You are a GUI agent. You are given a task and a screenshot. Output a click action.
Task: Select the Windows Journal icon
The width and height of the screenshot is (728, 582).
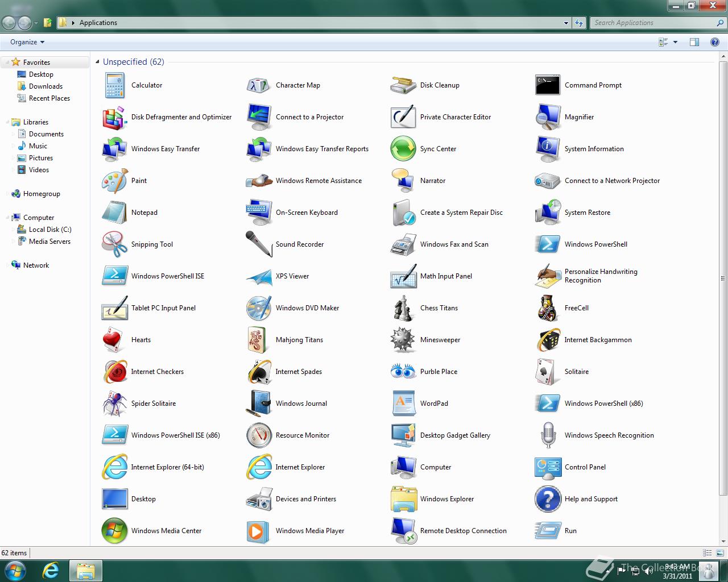coord(259,404)
